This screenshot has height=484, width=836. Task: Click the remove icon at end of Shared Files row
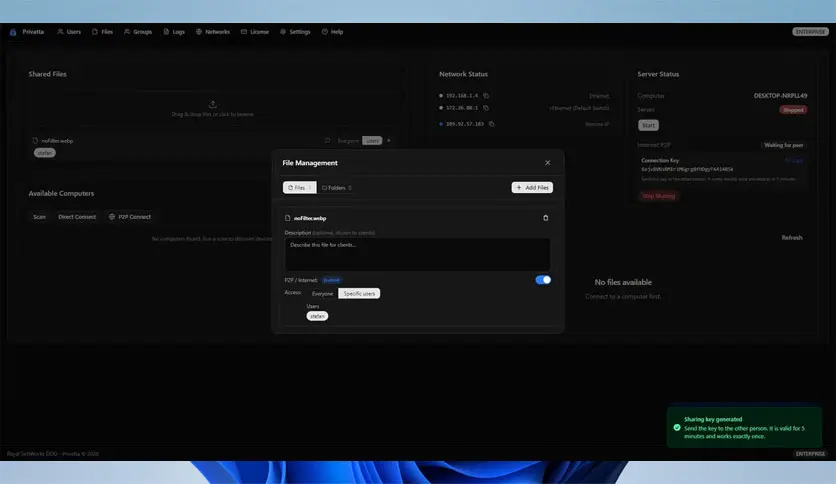[x=389, y=141]
